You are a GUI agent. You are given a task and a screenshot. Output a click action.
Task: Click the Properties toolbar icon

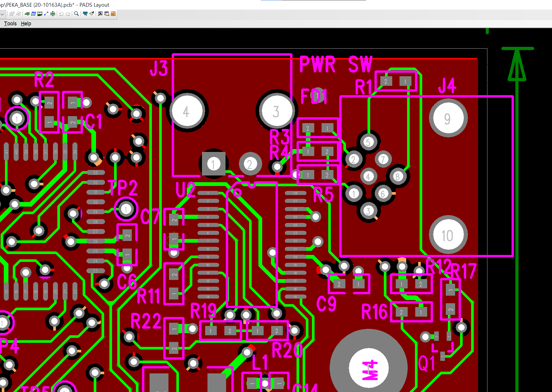(12, 14)
